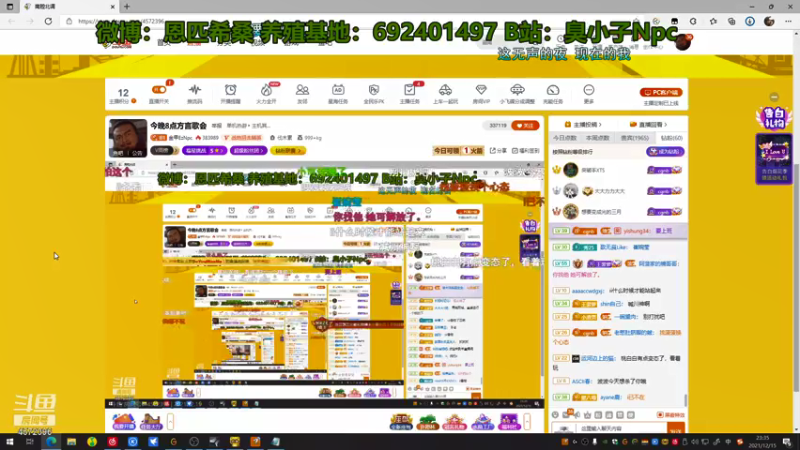Click chat username aaaaccwdgxj
800x450 pixels.
click(588, 290)
